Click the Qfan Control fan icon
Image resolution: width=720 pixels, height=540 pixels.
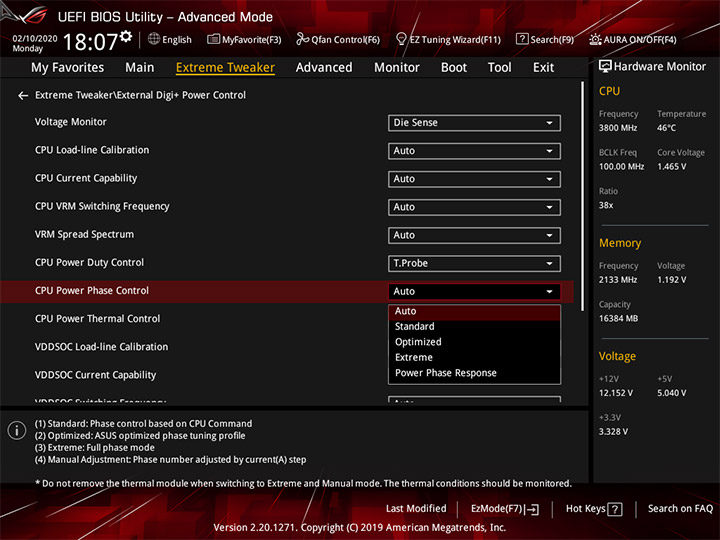click(x=302, y=39)
